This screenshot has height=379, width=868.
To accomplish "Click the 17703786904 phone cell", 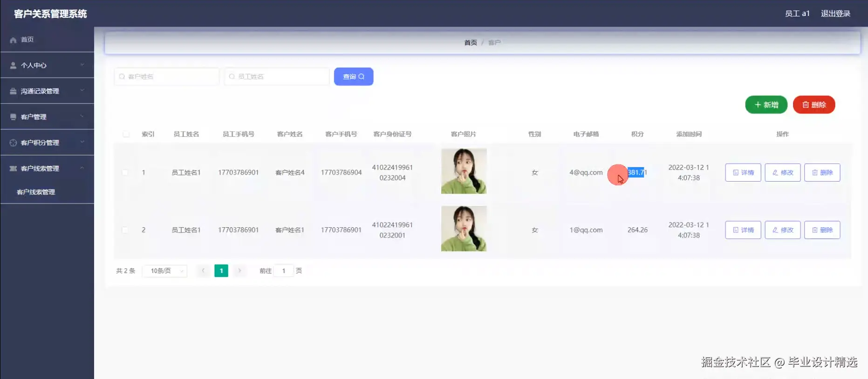I will point(341,172).
